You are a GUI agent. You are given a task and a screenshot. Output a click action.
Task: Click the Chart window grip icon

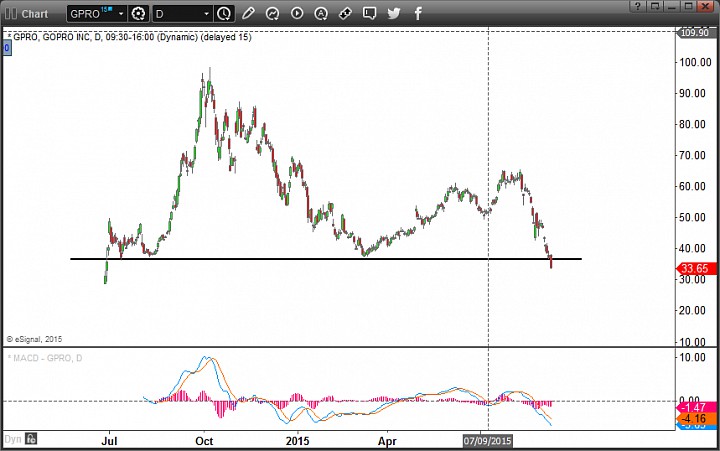tap(10, 14)
